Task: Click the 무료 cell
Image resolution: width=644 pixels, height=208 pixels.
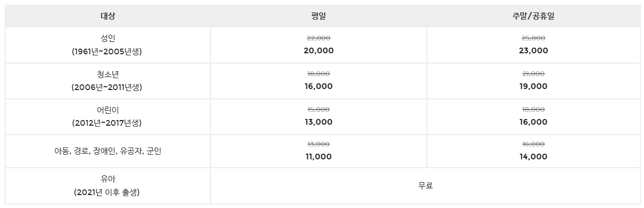Action: pos(426,186)
